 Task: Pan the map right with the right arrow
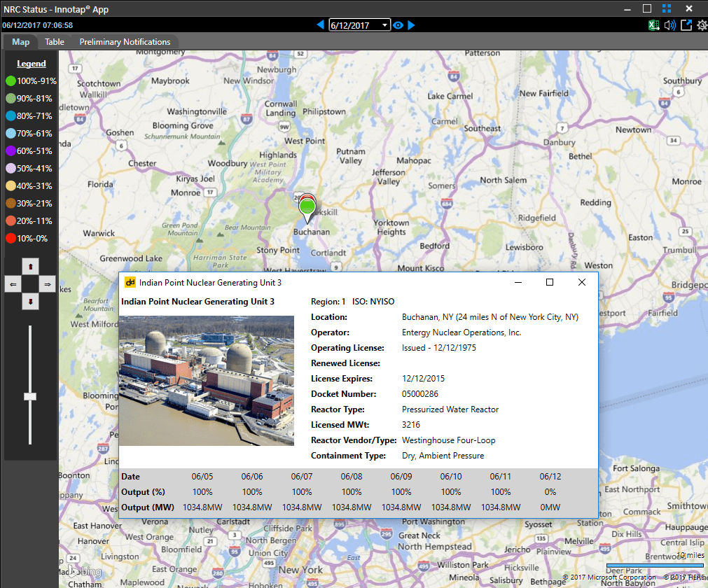pyautogui.click(x=48, y=284)
